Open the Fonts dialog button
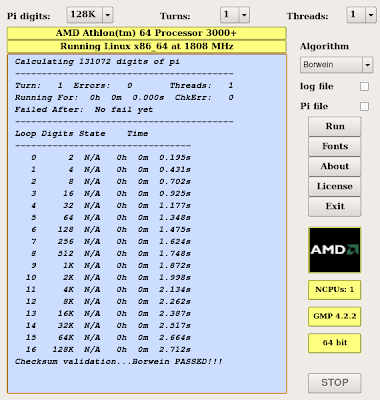This screenshot has width=380, height=400. (335, 146)
